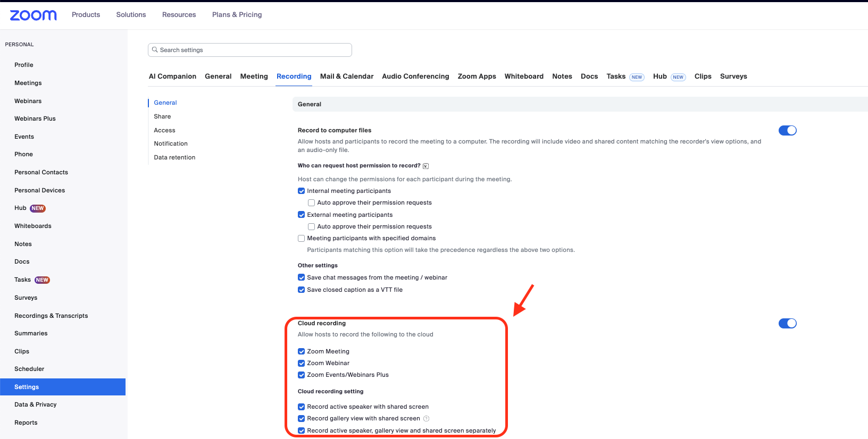Uncheck Zoom Meeting cloud recording option

click(x=301, y=351)
